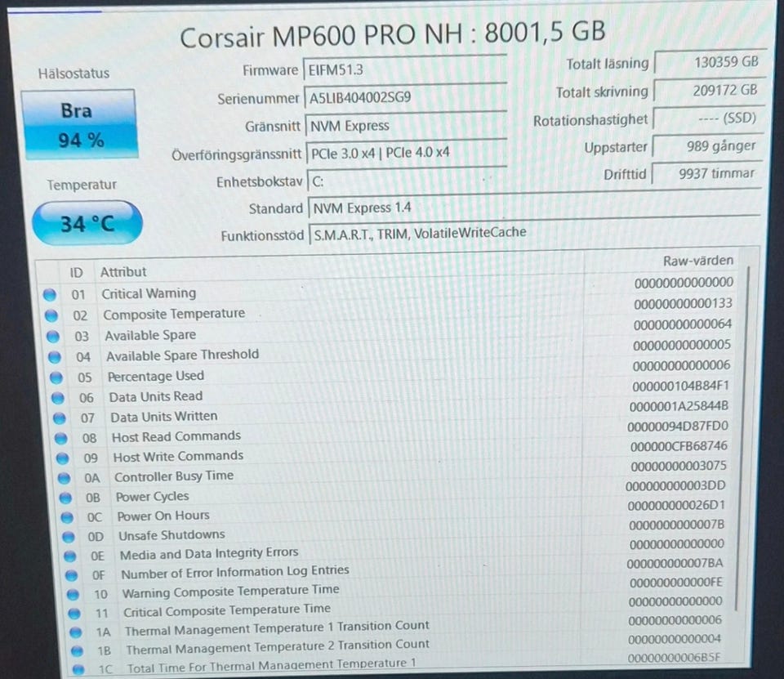The height and width of the screenshot is (679, 784).
Task: Click the status dot for Available Spare
Action: (x=52, y=337)
